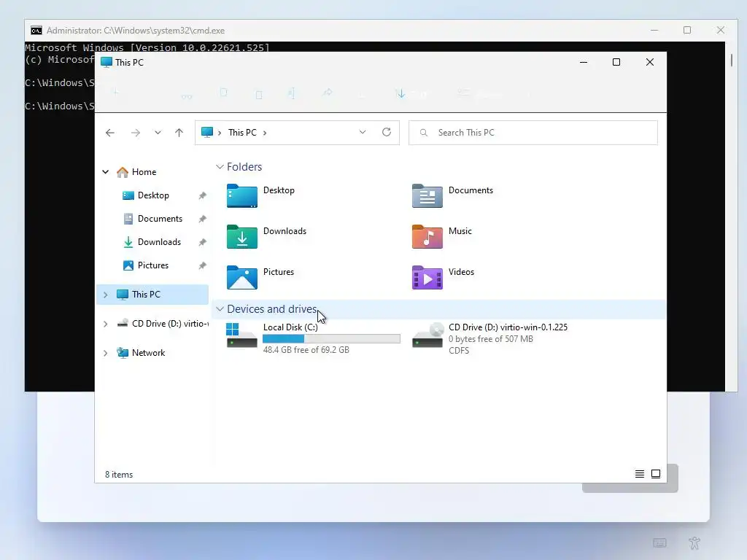Click the computer icon in address bar
Screen dimensions: 747x560
pyautogui.click(x=206, y=133)
